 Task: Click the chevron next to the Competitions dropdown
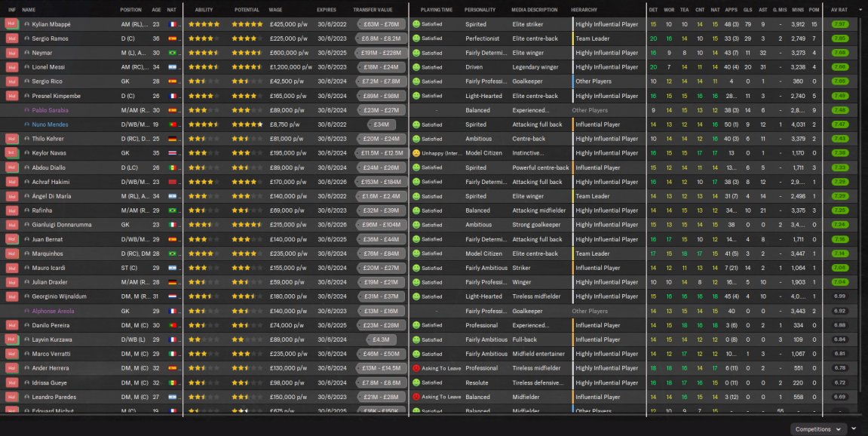click(x=854, y=428)
